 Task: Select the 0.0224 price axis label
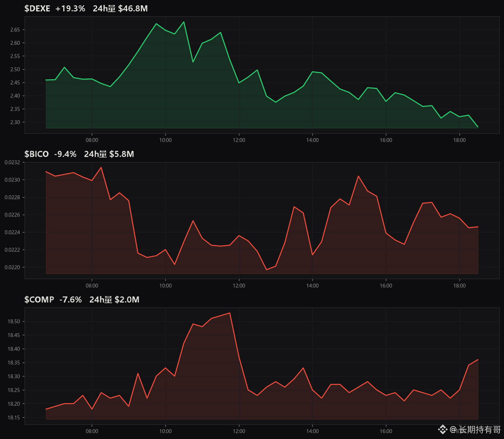click(12, 232)
